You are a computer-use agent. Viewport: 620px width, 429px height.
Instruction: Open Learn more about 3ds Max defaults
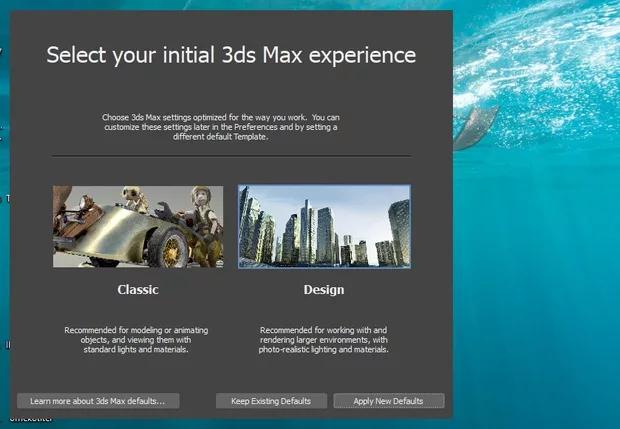[x=98, y=401]
